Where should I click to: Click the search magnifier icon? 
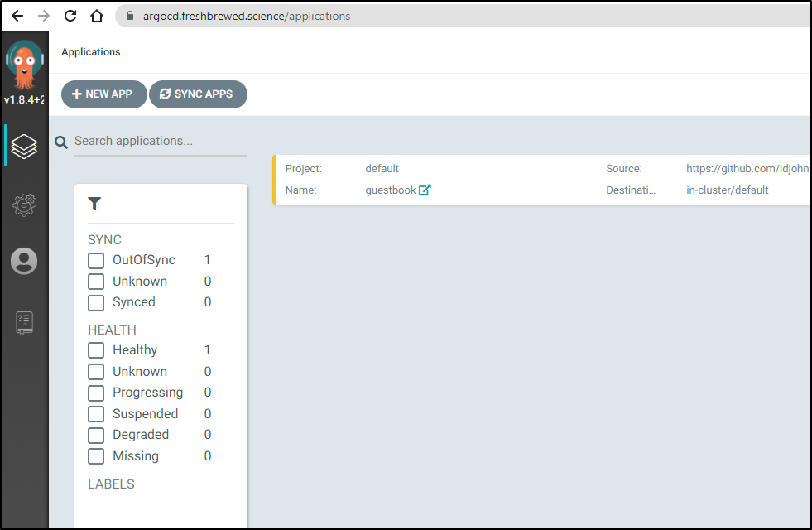click(x=61, y=142)
